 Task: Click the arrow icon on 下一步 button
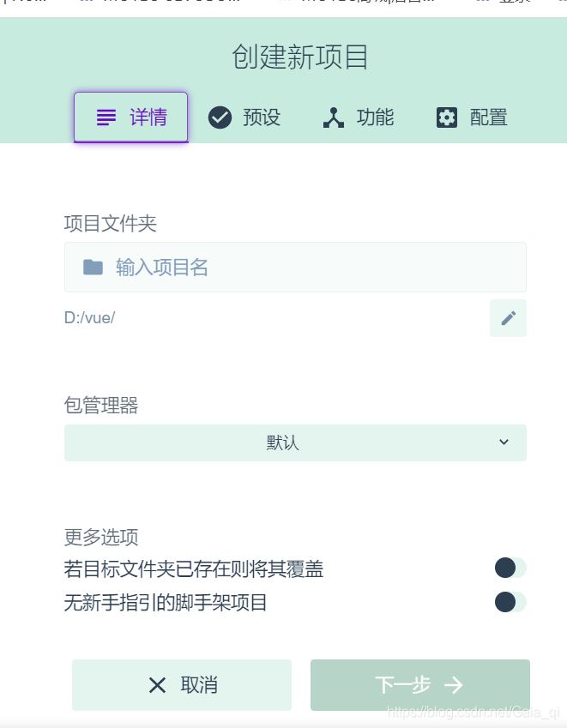[x=454, y=684]
